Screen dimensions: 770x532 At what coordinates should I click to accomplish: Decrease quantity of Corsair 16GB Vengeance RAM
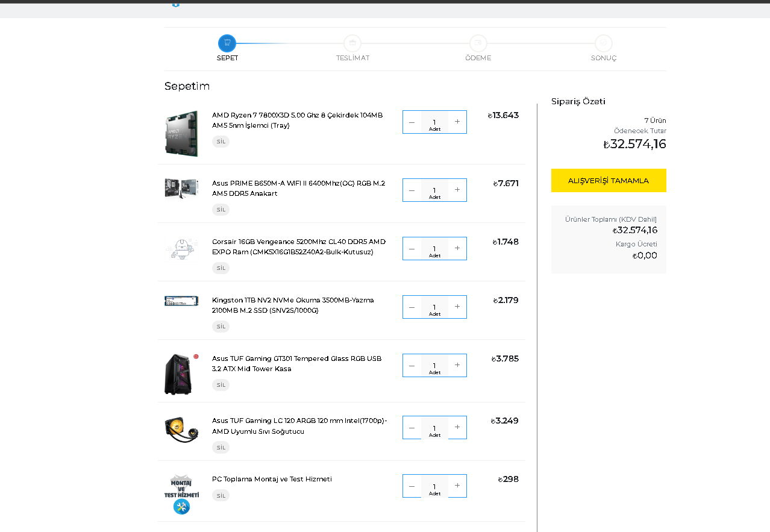[412, 248]
